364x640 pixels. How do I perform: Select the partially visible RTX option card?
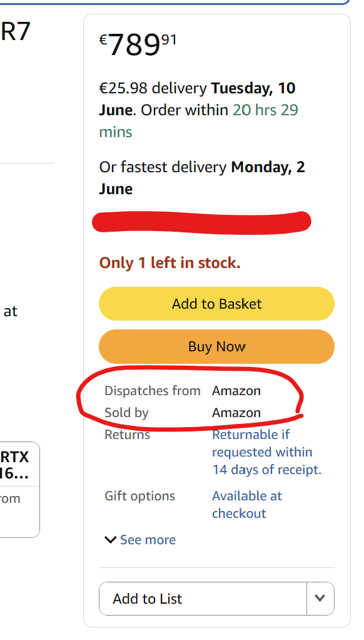click(x=19, y=490)
